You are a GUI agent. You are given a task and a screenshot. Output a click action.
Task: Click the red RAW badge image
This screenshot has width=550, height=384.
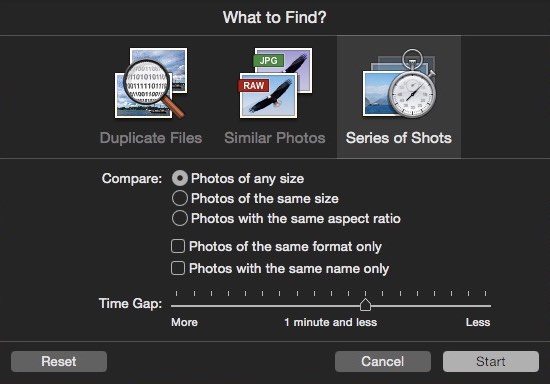pos(254,85)
